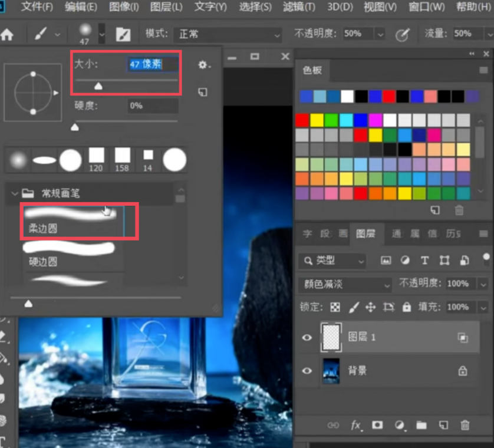Filter layers by type layers

pos(424,260)
